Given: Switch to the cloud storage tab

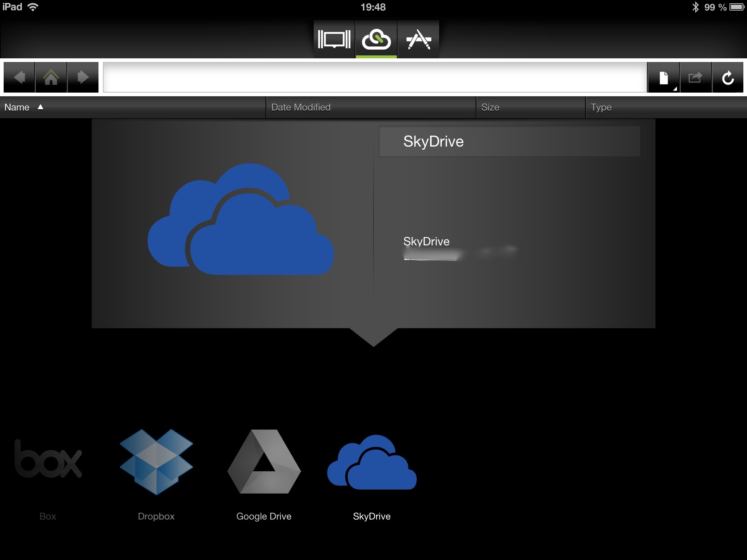Looking at the screenshot, I should (x=376, y=39).
